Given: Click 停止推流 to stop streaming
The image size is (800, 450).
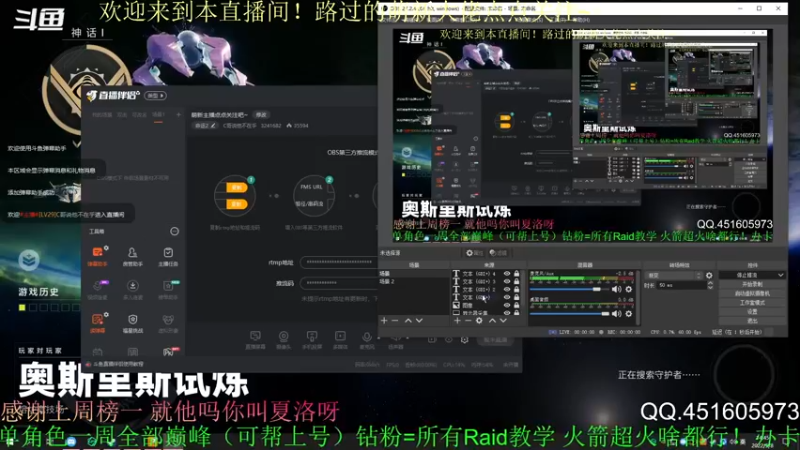Looking at the screenshot, I should 747,276.
